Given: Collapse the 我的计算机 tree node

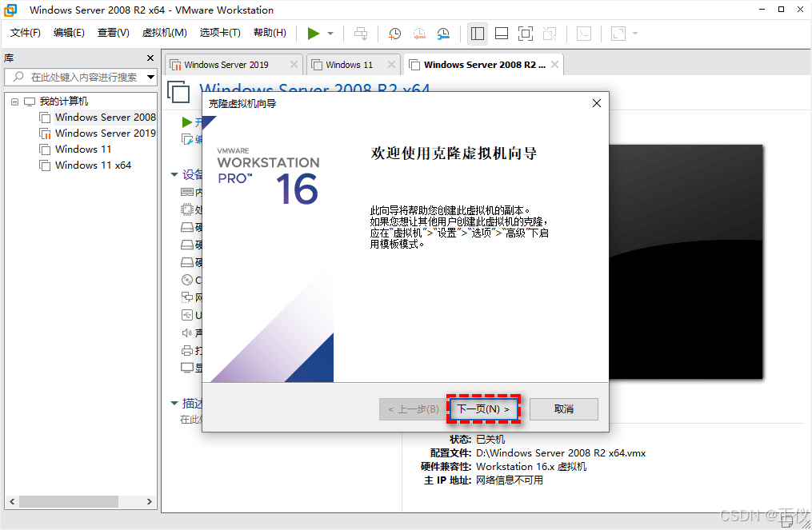Looking at the screenshot, I should (x=14, y=102).
